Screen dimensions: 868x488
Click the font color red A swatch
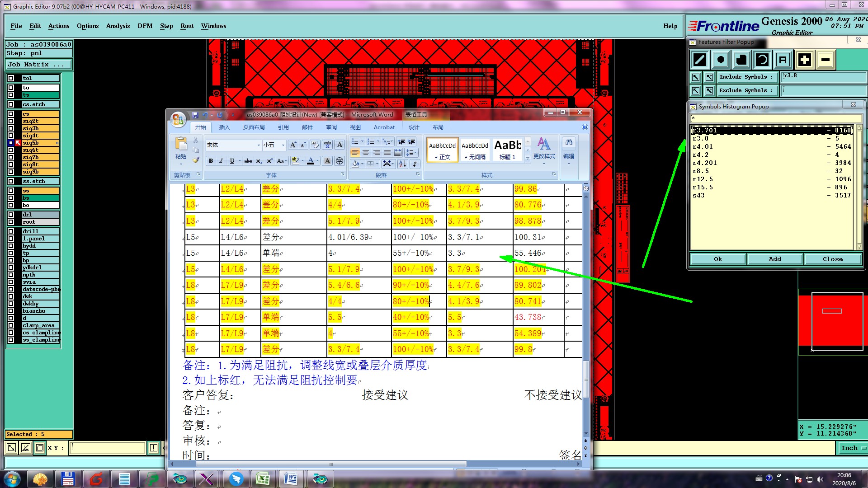click(x=310, y=161)
